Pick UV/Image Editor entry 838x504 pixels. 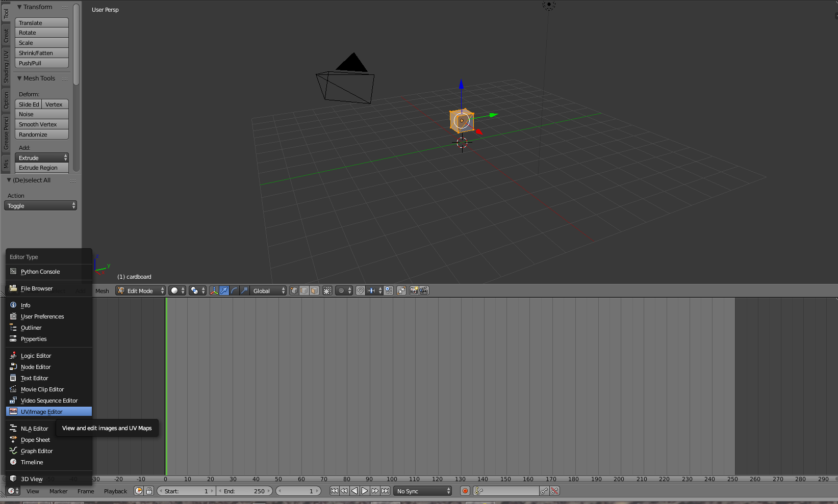(x=49, y=412)
